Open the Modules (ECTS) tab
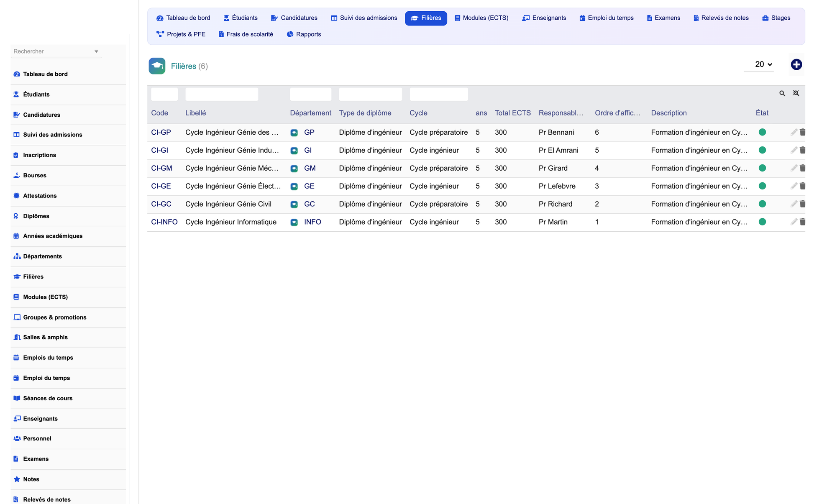 pyautogui.click(x=481, y=18)
